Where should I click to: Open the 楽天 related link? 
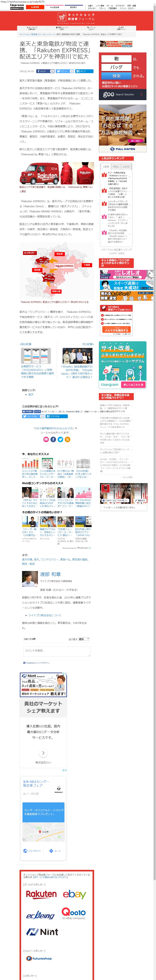coord(31,395)
